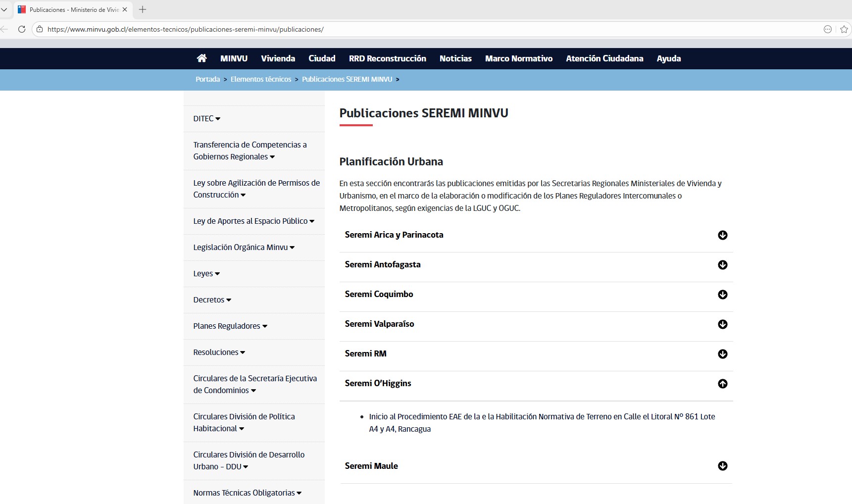
Task: Click the browser address bar URL
Action: 186,29
